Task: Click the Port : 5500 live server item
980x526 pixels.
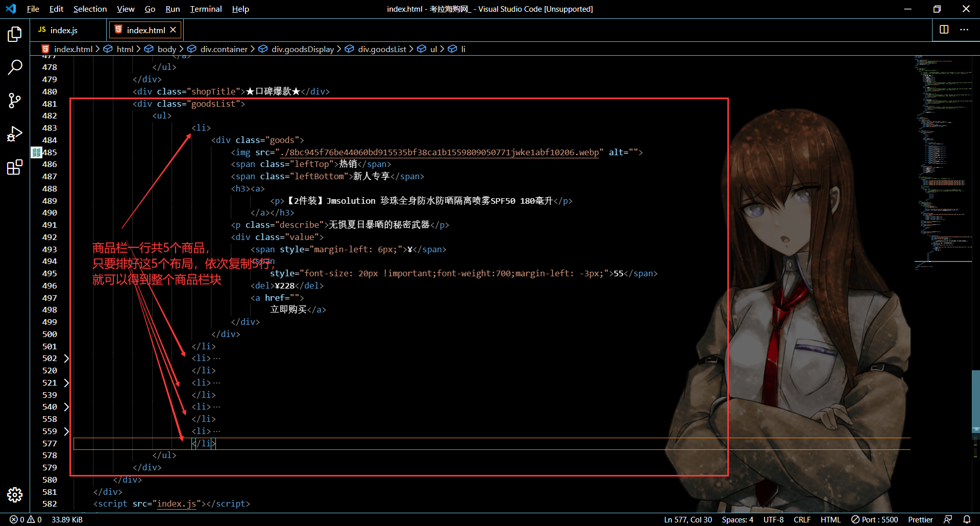Action: 874,519
